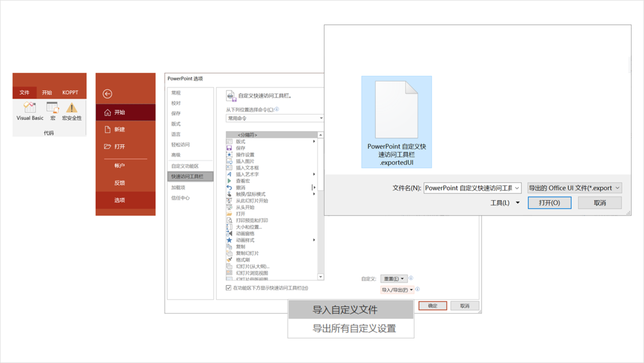Select the 版式 layout icon in command list
This screenshot has height=363, width=644.
[229, 141]
